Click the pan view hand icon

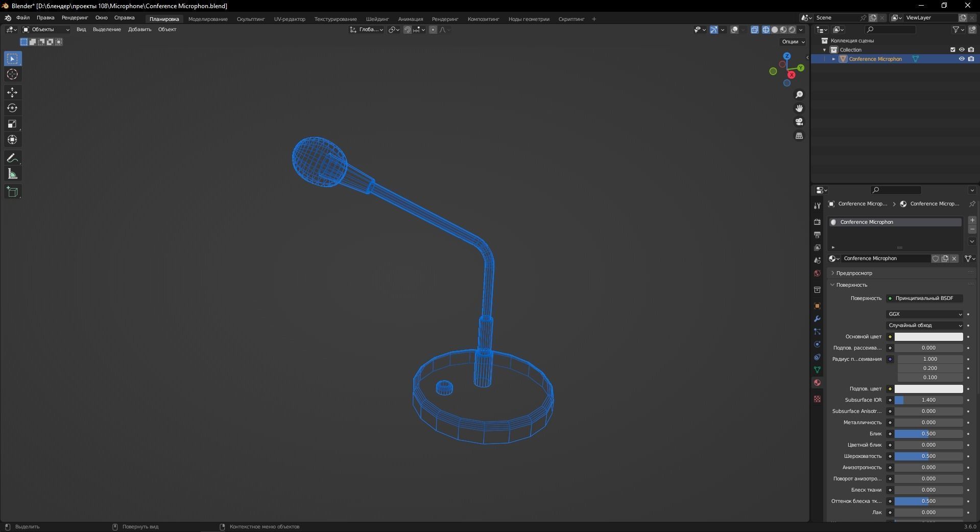coord(799,108)
